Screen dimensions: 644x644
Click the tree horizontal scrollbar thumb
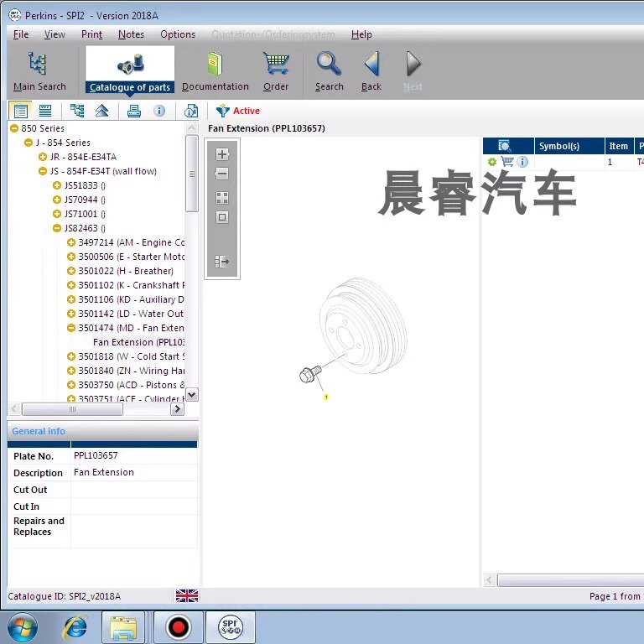(72, 409)
